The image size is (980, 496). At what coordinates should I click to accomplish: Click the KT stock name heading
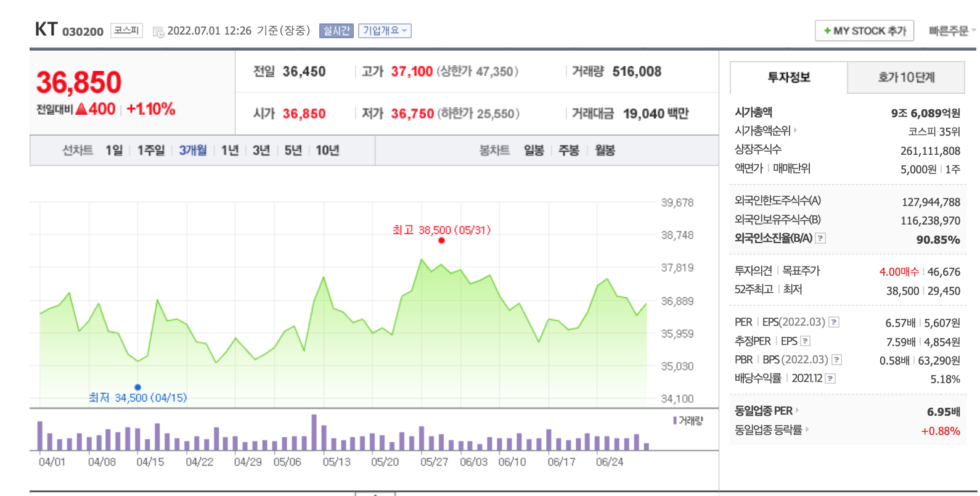(46, 29)
